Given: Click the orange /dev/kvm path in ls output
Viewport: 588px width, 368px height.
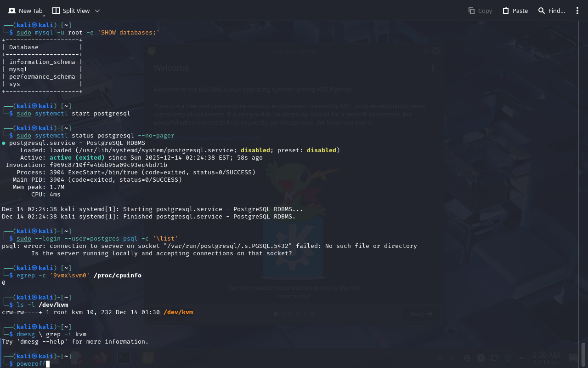Looking at the screenshot, I should coord(178,312).
